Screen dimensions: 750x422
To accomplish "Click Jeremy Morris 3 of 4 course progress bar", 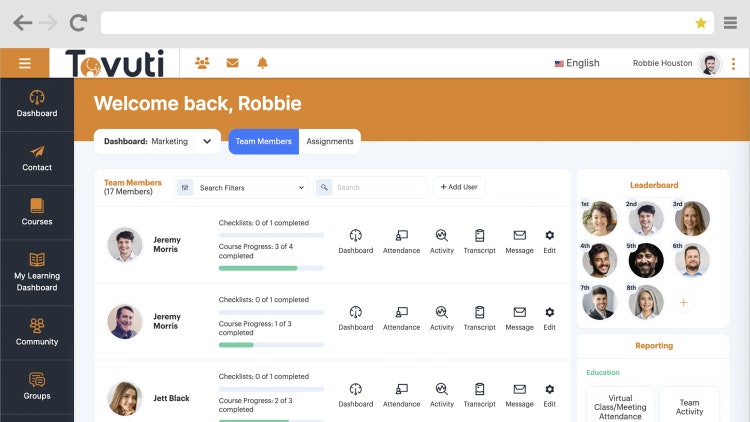I will click(x=271, y=268).
